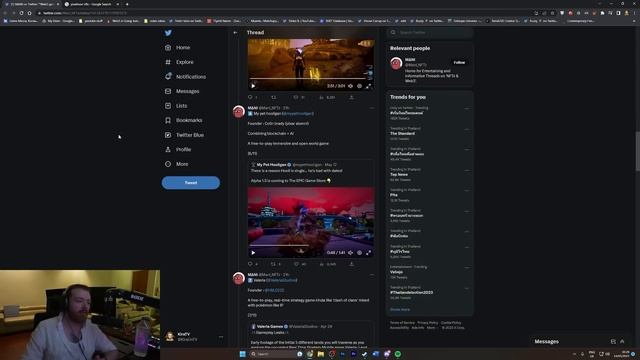Open the Windows Start menu
The width and height of the screenshot is (640, 360).
[242, 354]
